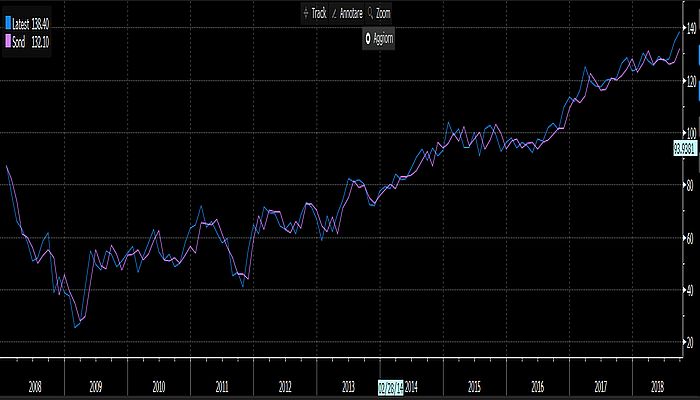Click the 2016 year label on axis

point(538,385)
